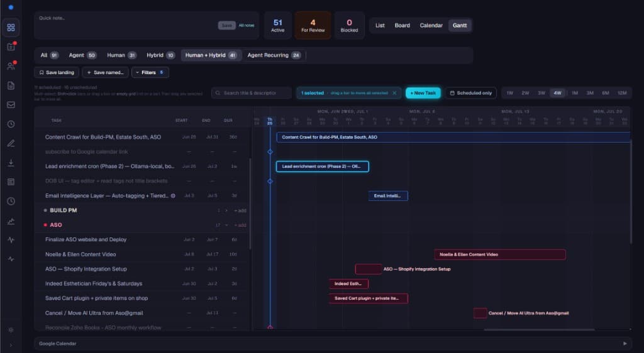The width and height of the screenshot is (644, 353).
Task: Click milestone diamond on subscribe to Google row
Action: click(x=270, y=152)
